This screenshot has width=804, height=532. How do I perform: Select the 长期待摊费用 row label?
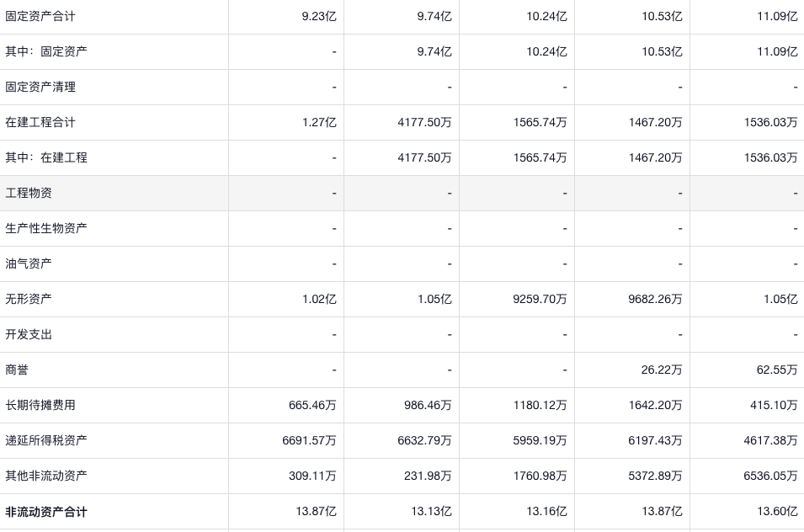tap(40, 405)
